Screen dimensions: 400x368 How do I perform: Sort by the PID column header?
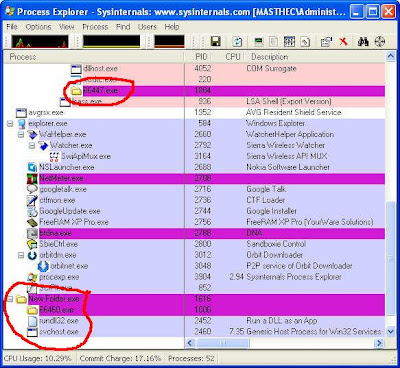[x=198, y=57]
